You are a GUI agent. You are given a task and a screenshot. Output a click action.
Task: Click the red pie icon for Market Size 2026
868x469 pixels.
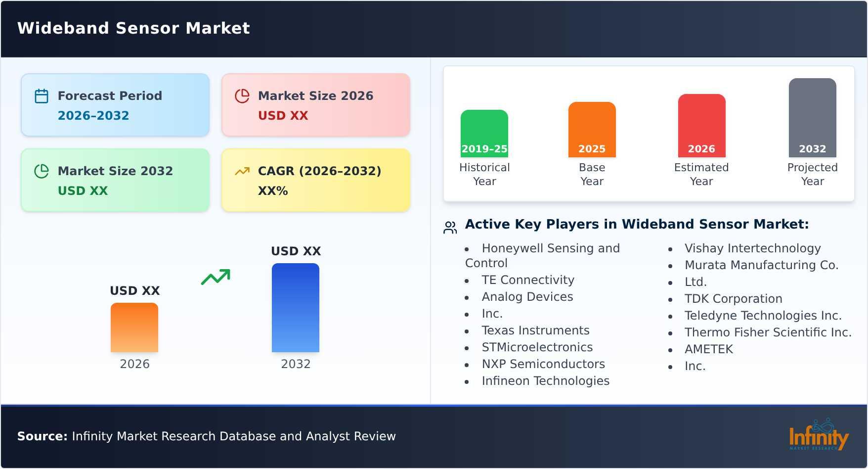[242, 96]
